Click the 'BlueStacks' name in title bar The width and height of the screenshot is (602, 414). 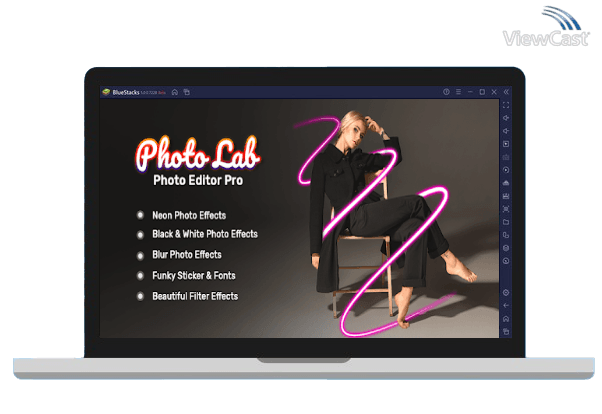(126, 92)
